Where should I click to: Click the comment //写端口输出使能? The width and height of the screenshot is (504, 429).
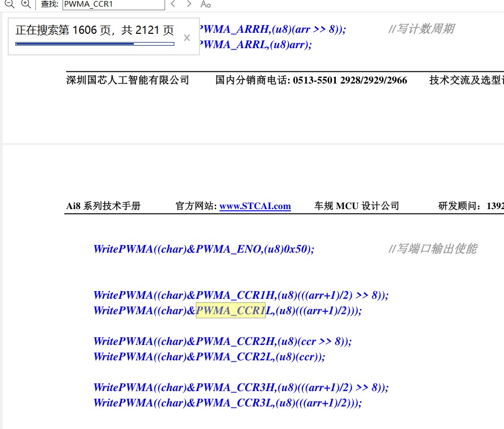[x=433, y=249]
